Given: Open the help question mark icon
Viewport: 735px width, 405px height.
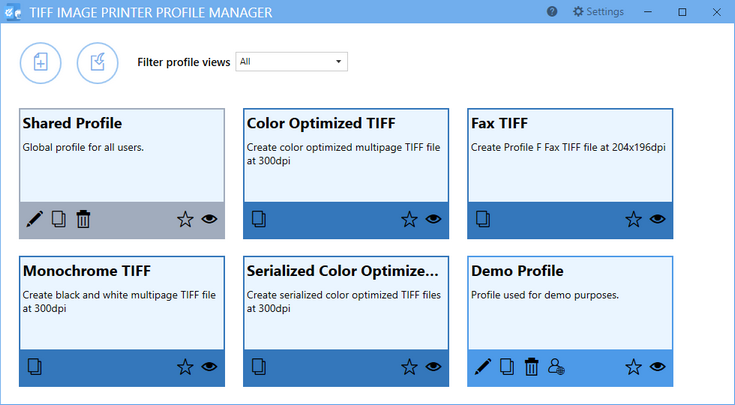Looking at the screenshot, I should point(552,12).
